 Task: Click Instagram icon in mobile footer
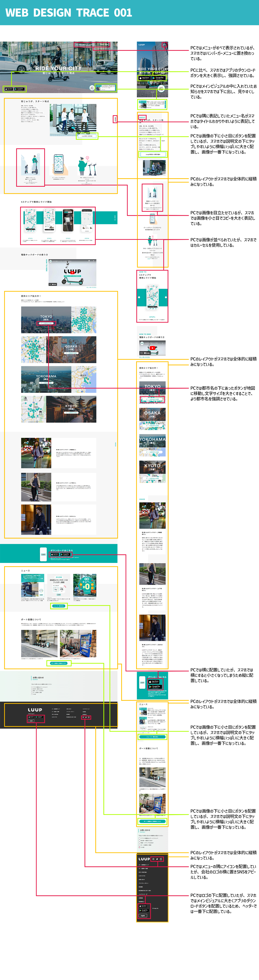point(153,859)
